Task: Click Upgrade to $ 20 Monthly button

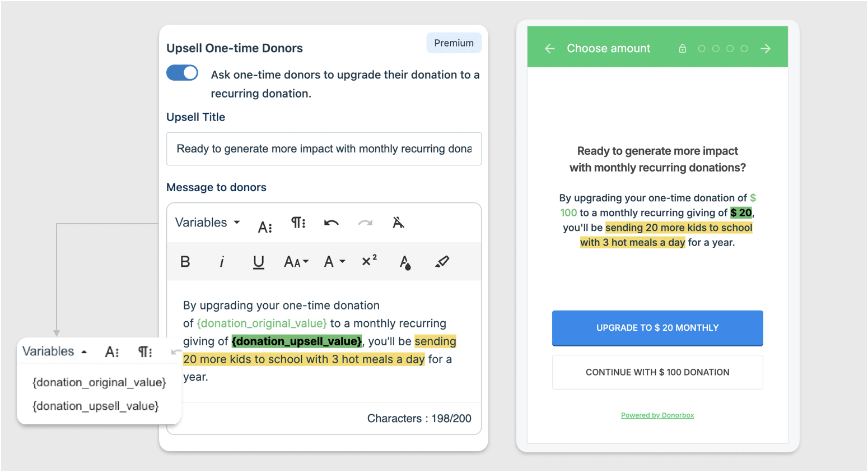Action: (657, 328)
